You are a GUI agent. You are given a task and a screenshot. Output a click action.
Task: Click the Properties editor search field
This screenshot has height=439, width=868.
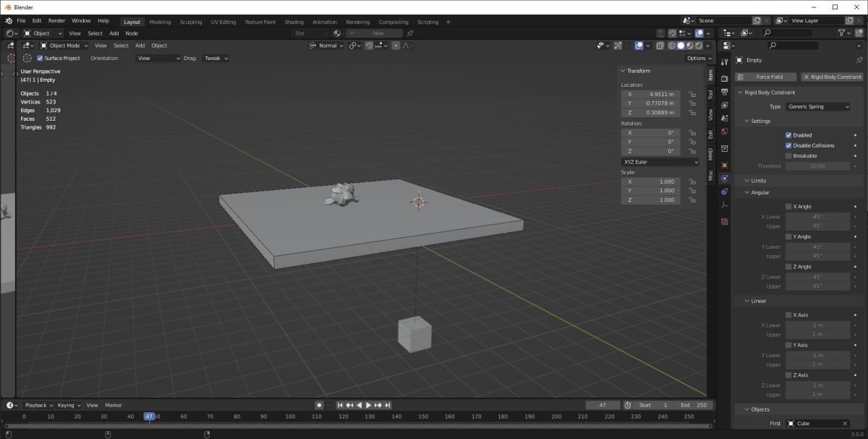793,46
